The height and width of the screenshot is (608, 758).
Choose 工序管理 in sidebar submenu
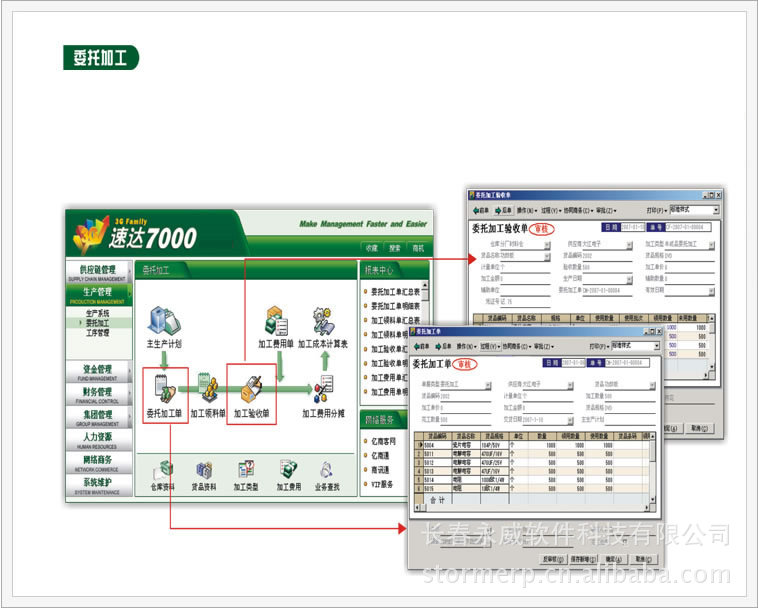(98, 333)
